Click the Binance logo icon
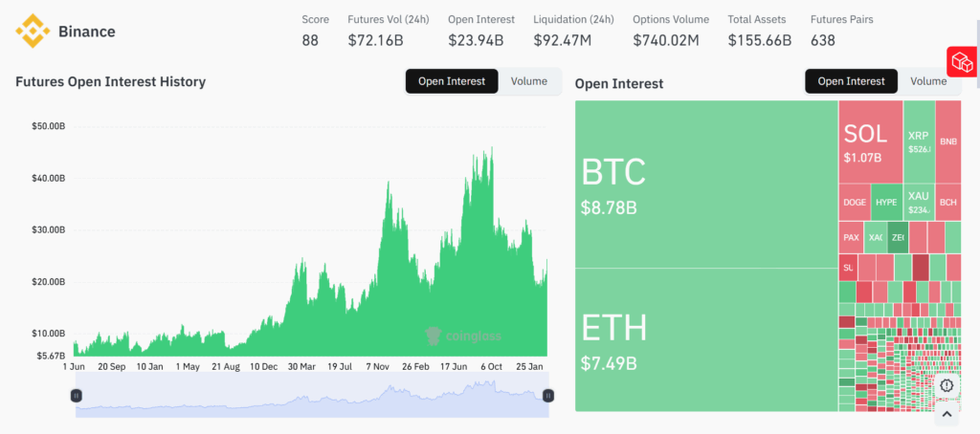Viewport: 980px width, 434px height. click(33, 32)
